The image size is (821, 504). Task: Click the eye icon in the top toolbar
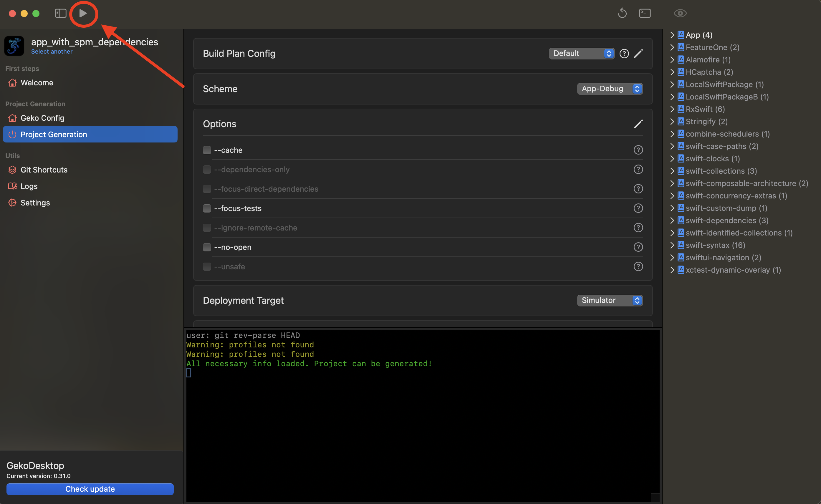click(x=680, y=13)
